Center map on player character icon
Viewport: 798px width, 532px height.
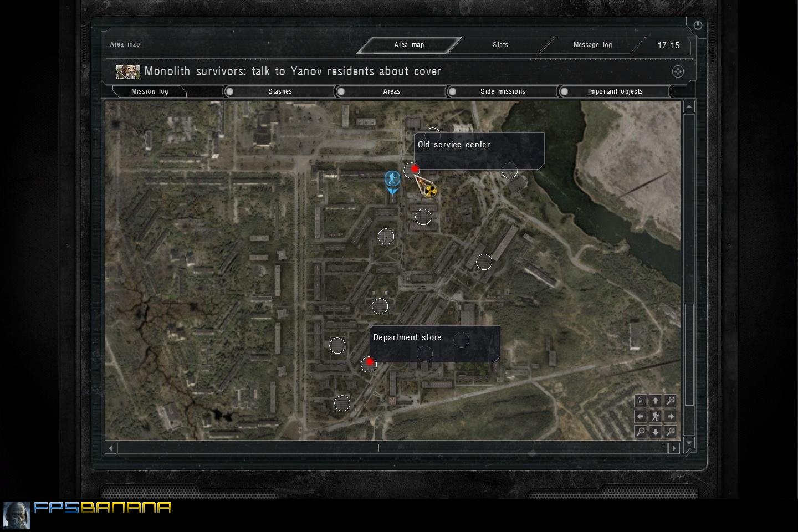[x=656, y=416]
